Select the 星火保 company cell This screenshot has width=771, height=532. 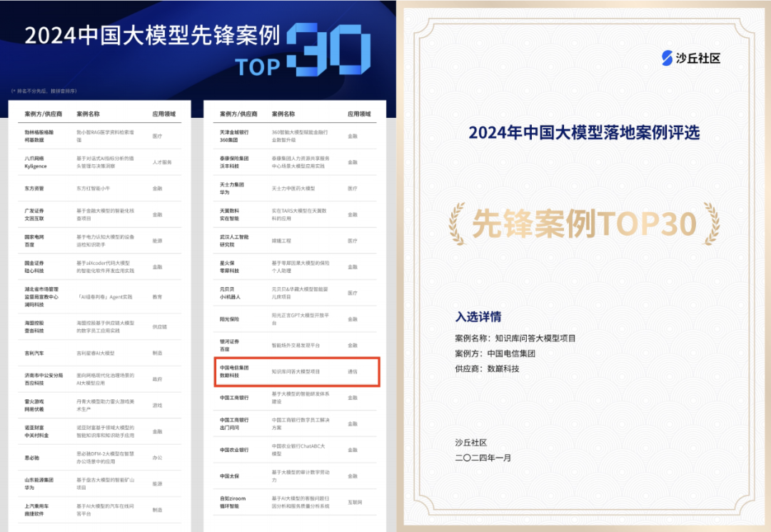[x=229, y=267]
